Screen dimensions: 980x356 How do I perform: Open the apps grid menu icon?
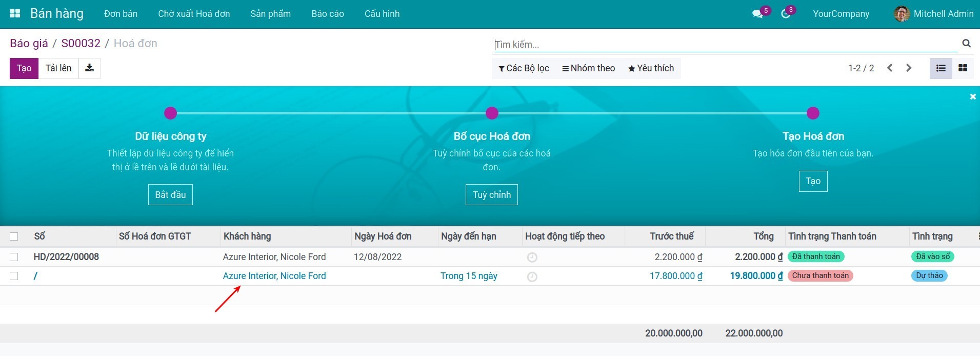[x=15, y=14]
